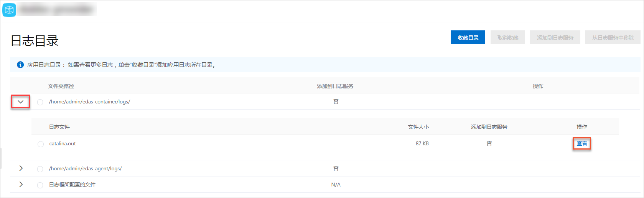Image resolution: width=644 pixels, height=198 pixels.
Task: Select radio button for 日志框架配置的文件
Action: pyautogui.click(x=40, y=185)
